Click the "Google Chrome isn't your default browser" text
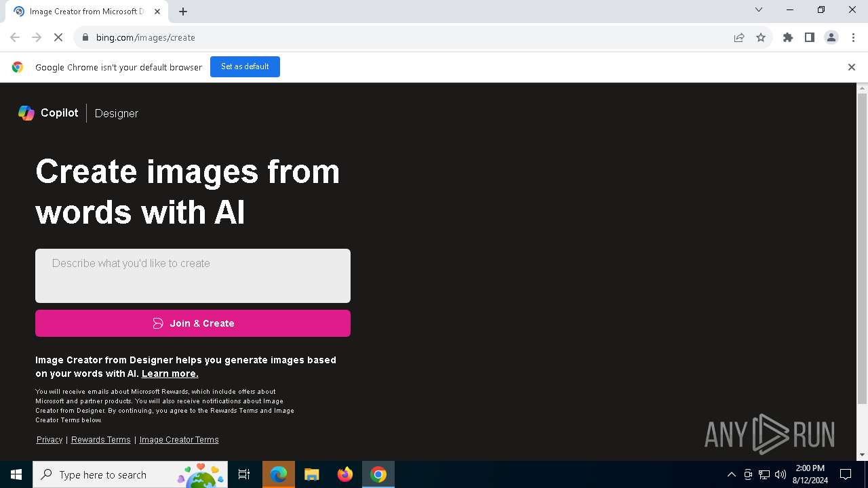868x488 pixels. pyautogui.click(x=119, y=67)
